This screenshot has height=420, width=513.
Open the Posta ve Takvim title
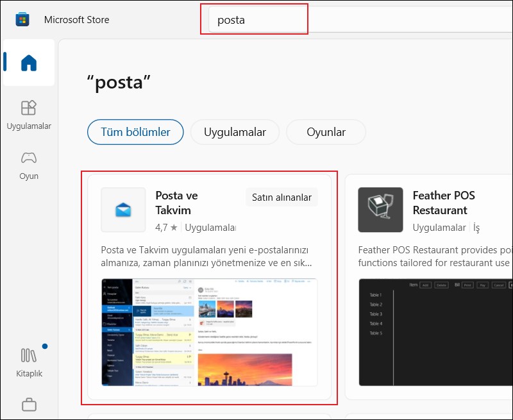click(176, 203)
